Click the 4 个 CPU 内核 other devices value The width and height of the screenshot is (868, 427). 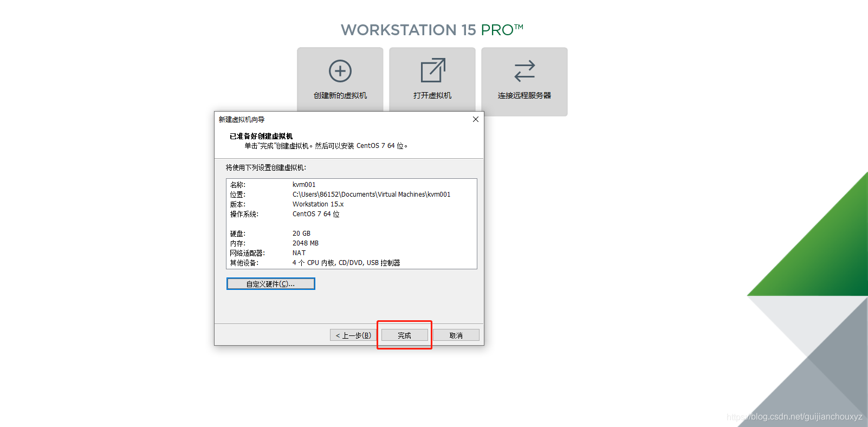click(x=346, y=263)
